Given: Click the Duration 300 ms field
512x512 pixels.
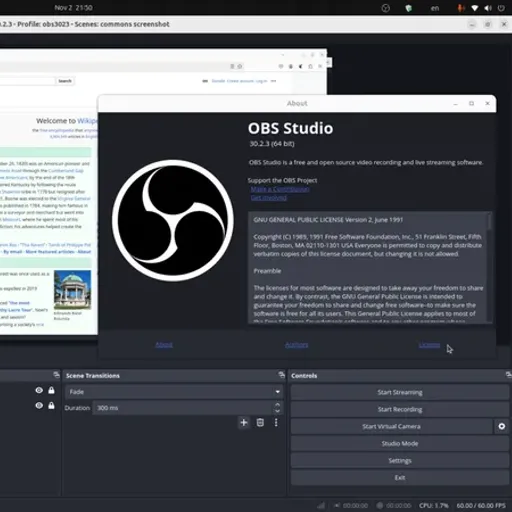Looking at the screenshot, I should (x=183, y=408).
